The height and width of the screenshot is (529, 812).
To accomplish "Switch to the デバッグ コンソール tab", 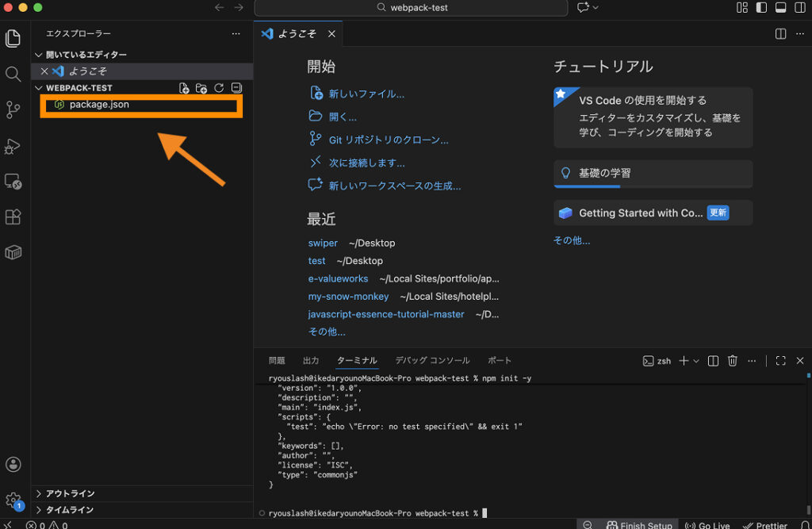I will coord(432,360).
